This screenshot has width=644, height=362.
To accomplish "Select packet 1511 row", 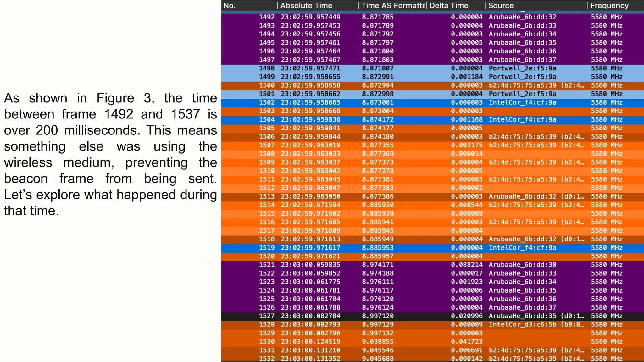I will 433,179.
